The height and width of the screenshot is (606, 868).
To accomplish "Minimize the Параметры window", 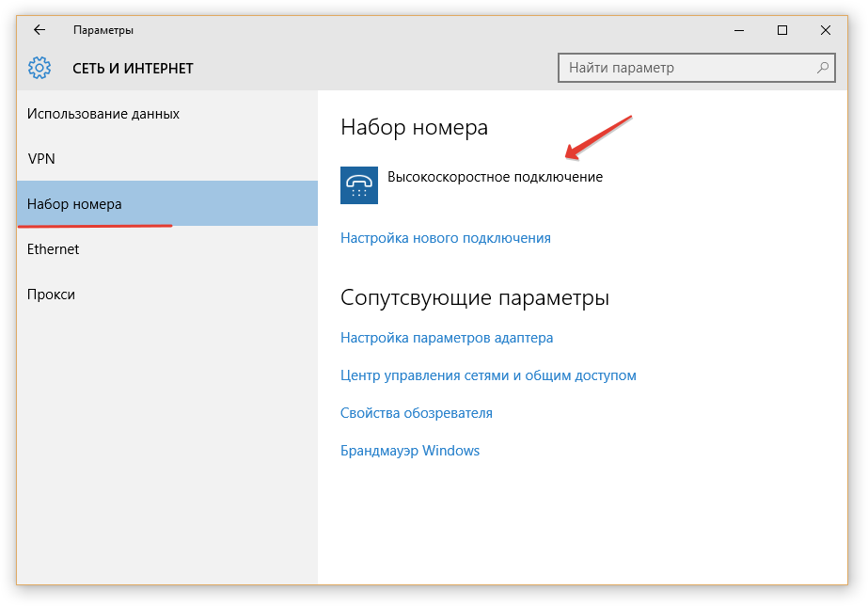I will pos(739,30).
